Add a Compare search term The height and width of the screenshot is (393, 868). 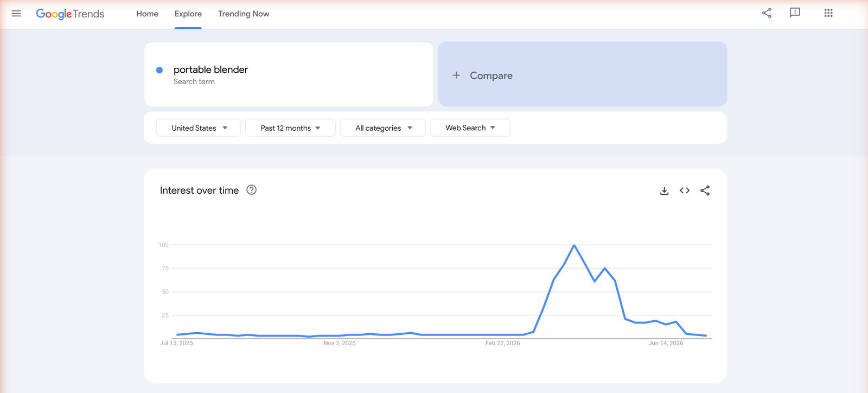click(583, 74)
